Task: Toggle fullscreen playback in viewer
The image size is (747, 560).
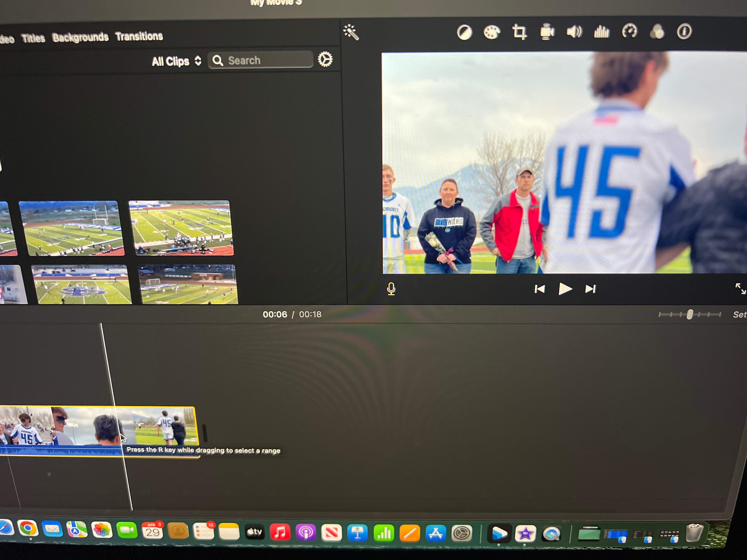Action: [740, 288]
